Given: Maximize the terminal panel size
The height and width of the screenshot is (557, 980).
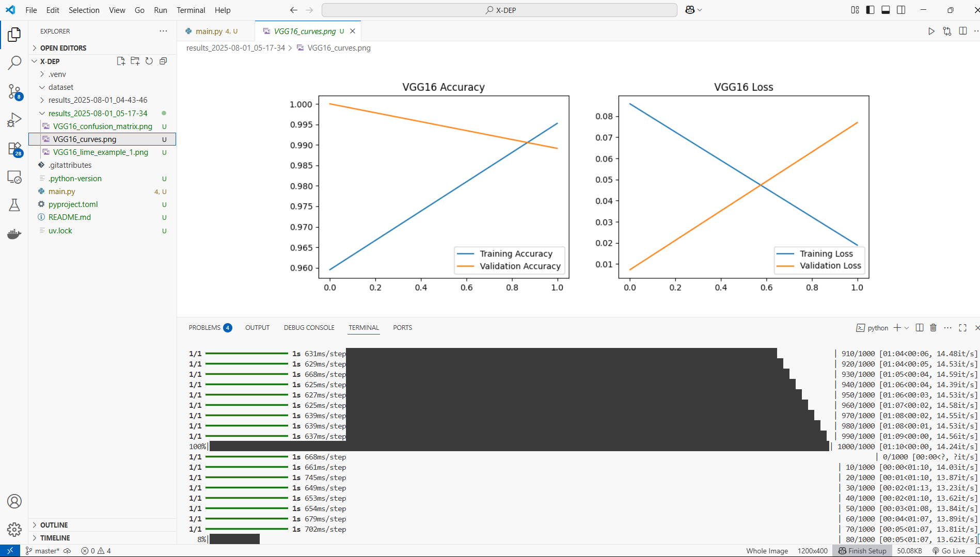Looking at the screenshot, I should 962,328.
